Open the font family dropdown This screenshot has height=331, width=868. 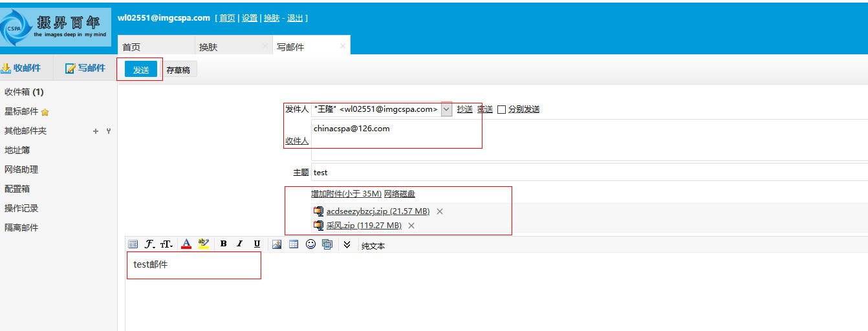150,244
